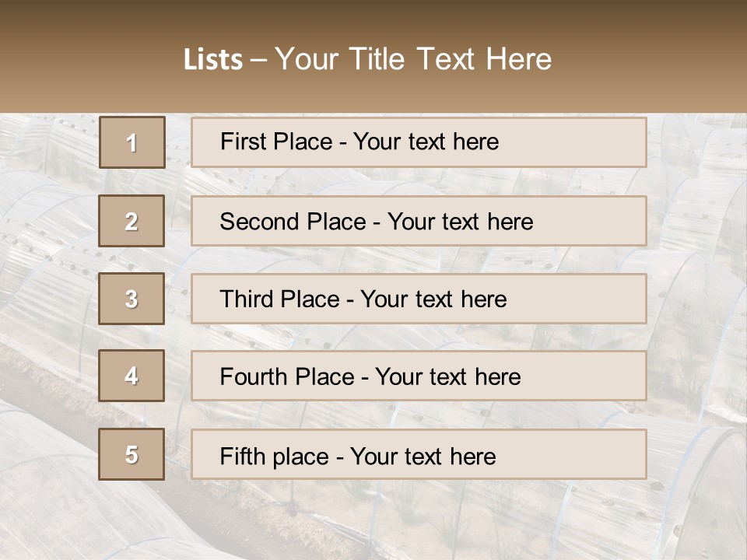Click the number 5 box
The image size is (747, 560).
(132, 454)
